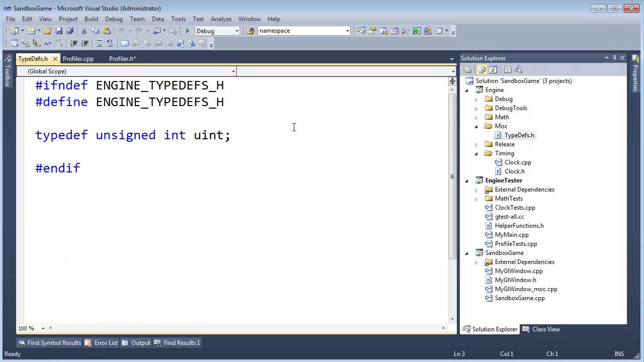Click View Class Diagram icon in Solution Explorer
Screen dimensions: 644x362
pos(519,70)
